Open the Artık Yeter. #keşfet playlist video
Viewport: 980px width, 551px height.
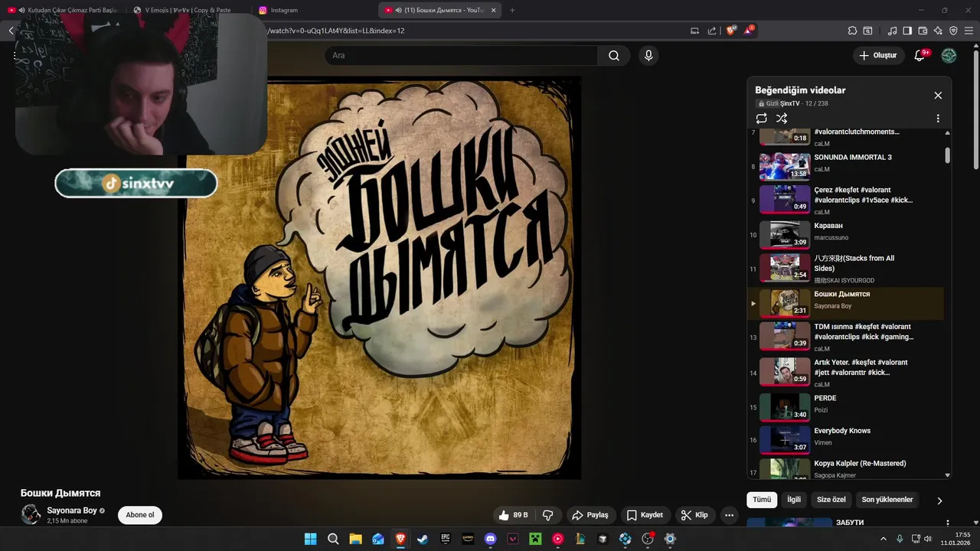[845, 373]
